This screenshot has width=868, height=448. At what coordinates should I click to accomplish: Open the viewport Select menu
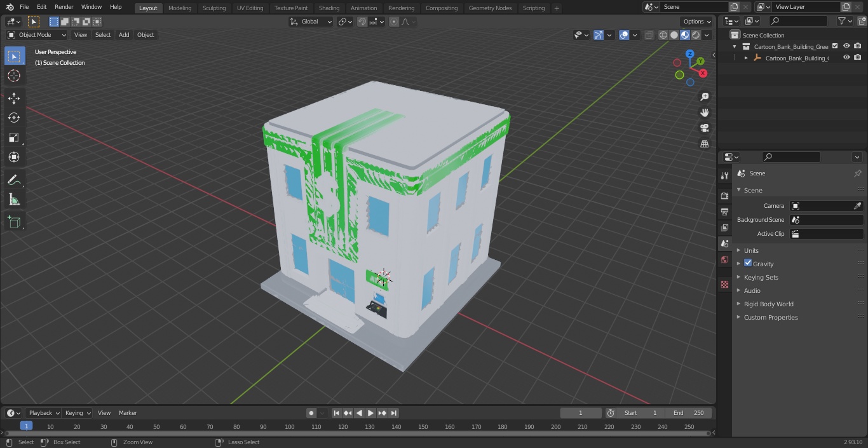[103, 35]
